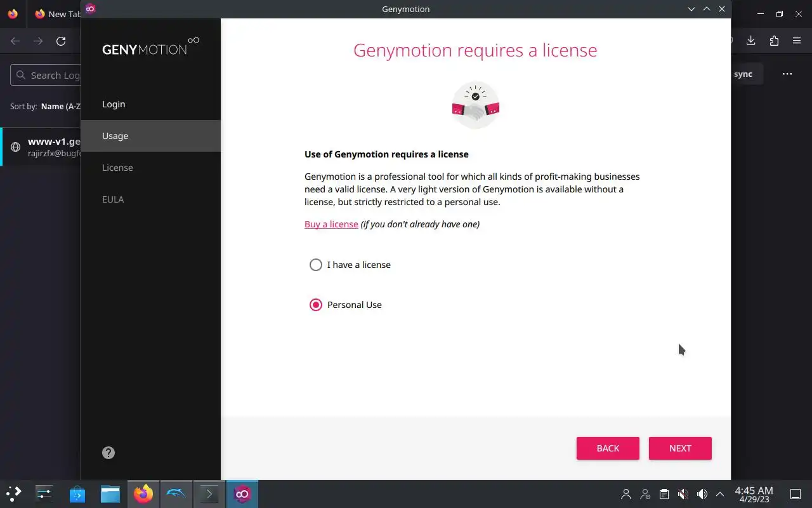Open the License step in sidebar
Screen dimensions: 812x508
[151, 168]
